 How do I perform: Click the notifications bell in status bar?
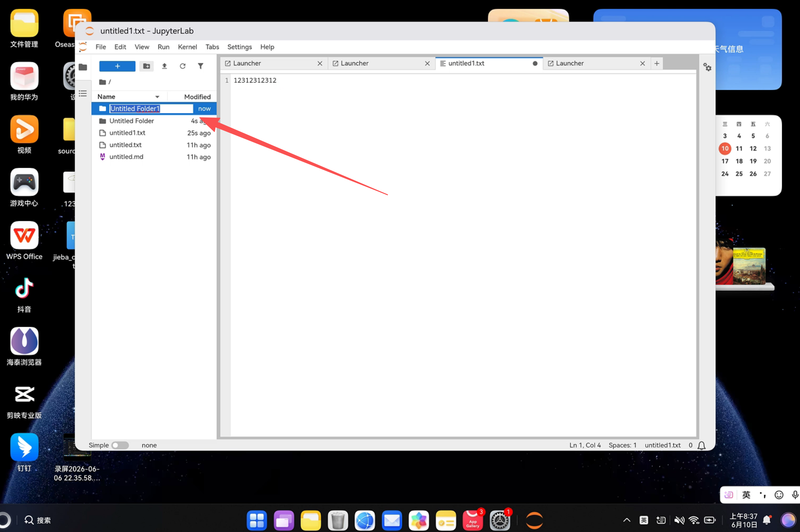701,445
